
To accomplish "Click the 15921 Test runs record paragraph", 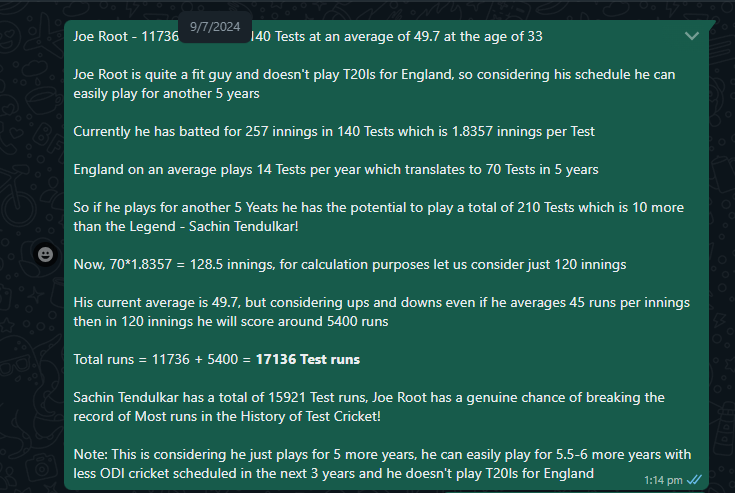I will tap(369, 407).
